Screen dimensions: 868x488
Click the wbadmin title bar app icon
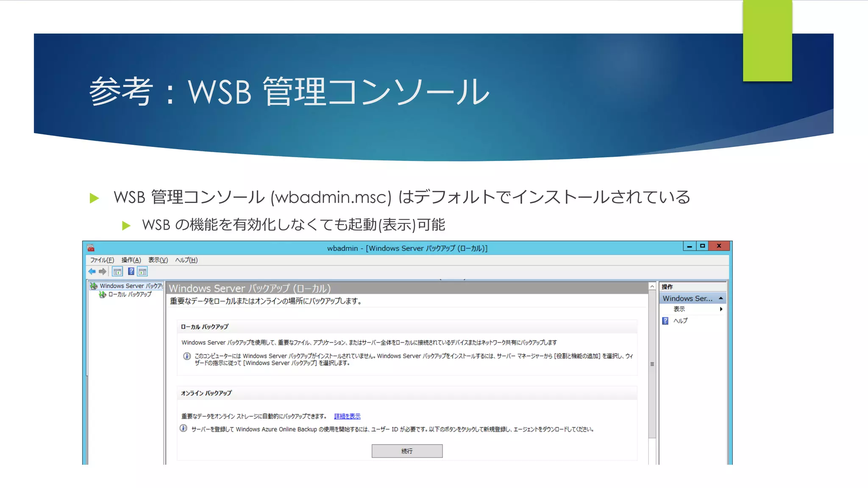coord(91,248)
